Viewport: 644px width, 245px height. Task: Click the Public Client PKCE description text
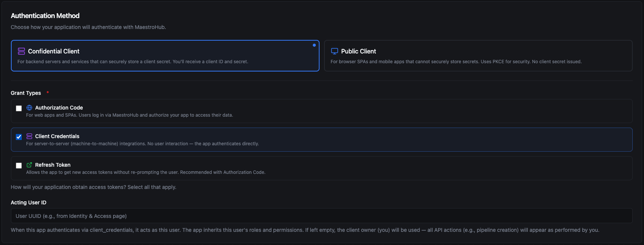point(456,62)
